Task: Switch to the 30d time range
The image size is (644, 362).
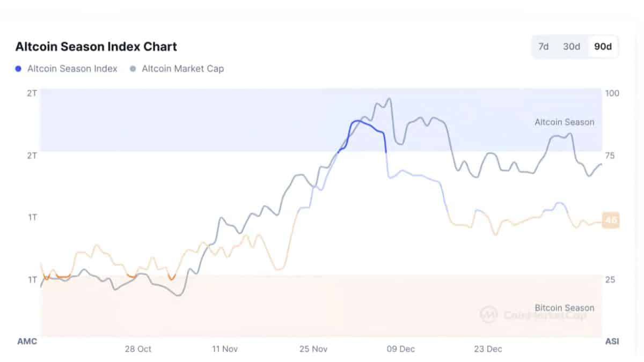Action: pos(571,47)
